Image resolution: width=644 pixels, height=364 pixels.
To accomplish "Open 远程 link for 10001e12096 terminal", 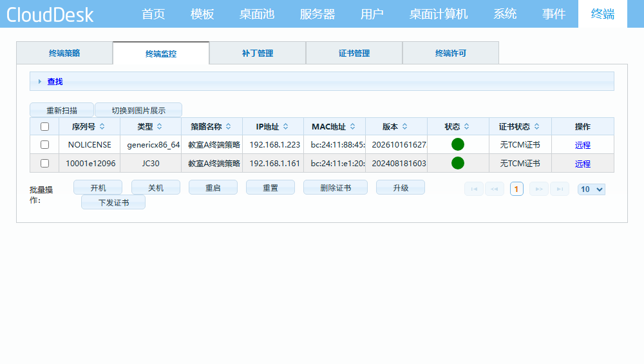I will [x=582, y=164].
